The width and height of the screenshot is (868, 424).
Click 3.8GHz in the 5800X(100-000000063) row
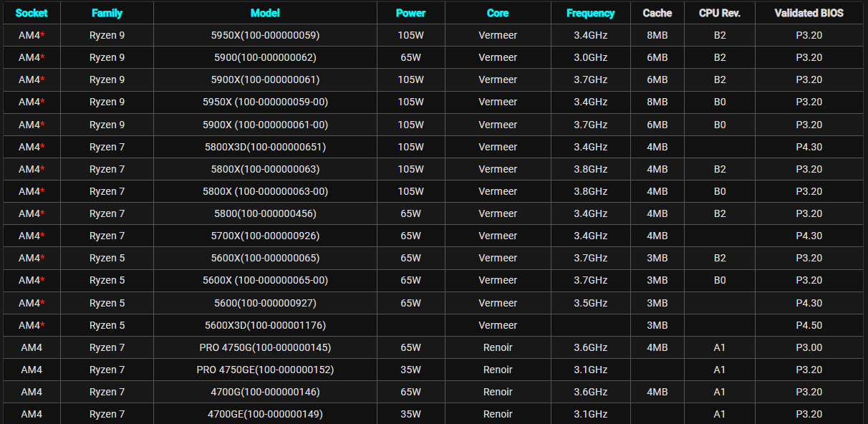coord(591,169)
